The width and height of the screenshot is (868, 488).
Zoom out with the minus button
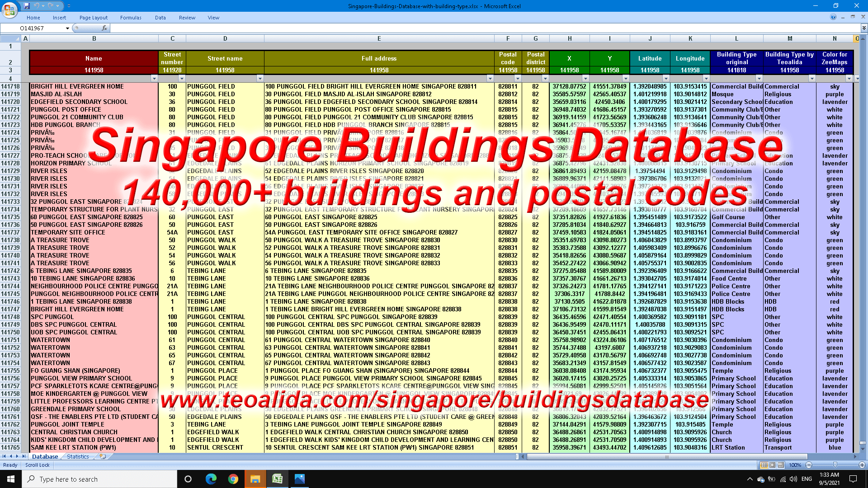click(x=809, y=465)
